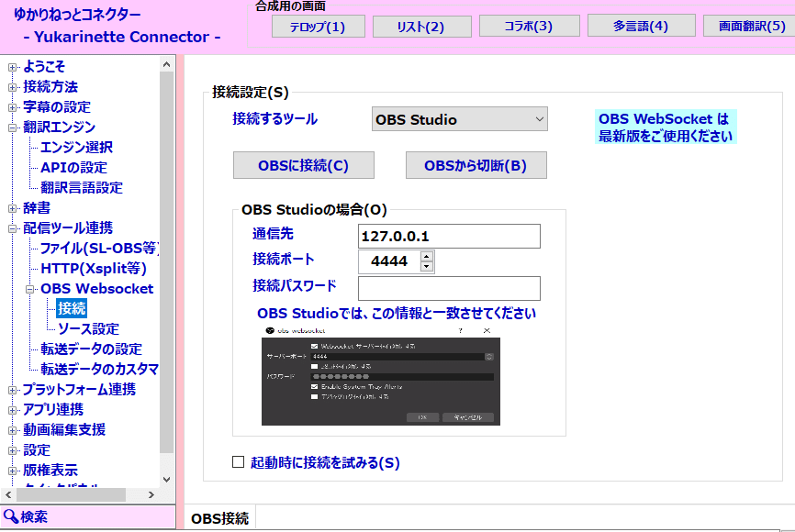Select APIの設定 in the tree
The image size is (795, 532).
click(x=74, y=168)
